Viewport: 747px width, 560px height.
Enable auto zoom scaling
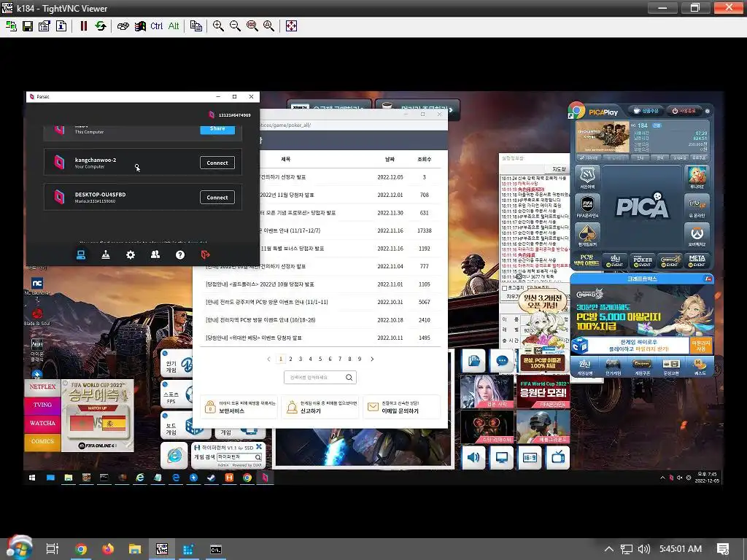click(x=268, y=26)
